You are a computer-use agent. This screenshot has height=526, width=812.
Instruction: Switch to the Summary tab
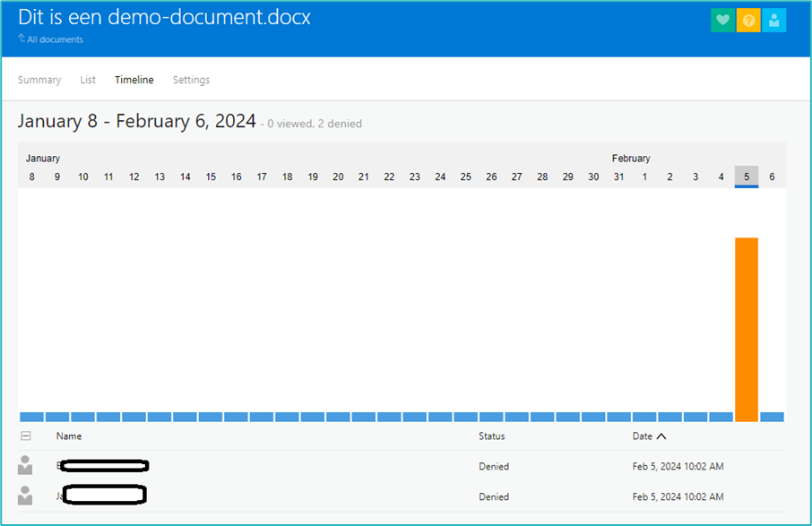click(x=39, y=80)
